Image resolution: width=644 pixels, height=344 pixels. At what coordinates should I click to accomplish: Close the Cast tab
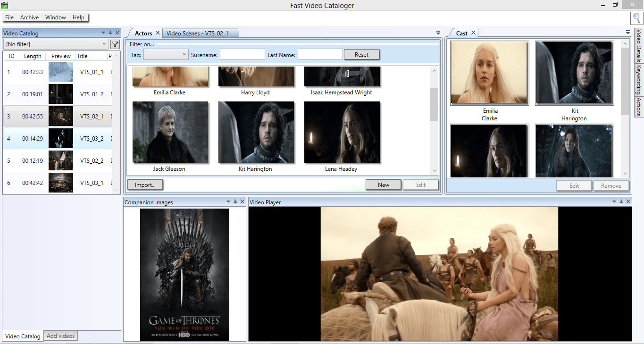click(x=473, y=33)
